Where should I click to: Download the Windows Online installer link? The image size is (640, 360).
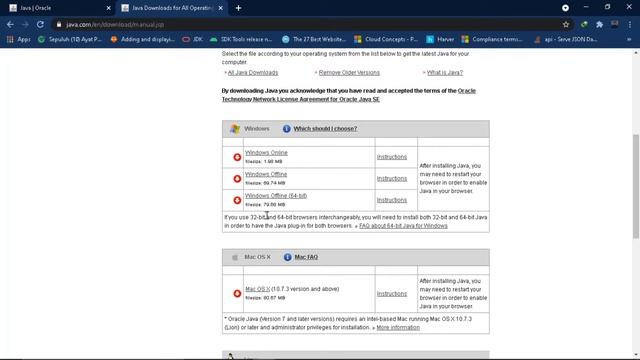(x=266, y=153)
